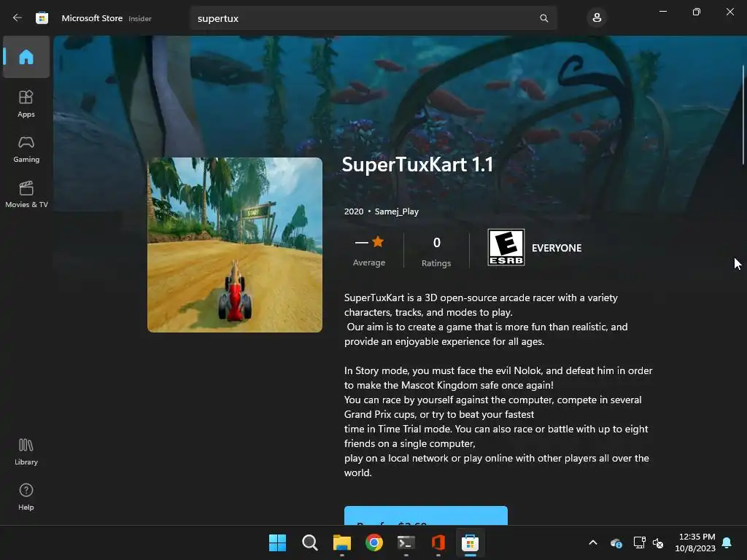This screenshot has height=560, width=747.
Task: Expand the hidden tray icons chevron
Action: point(593,542)
